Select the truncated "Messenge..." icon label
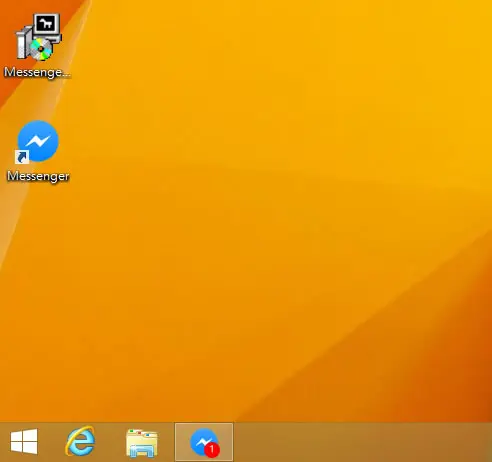 pyautogui.click(x=37, y=72)
